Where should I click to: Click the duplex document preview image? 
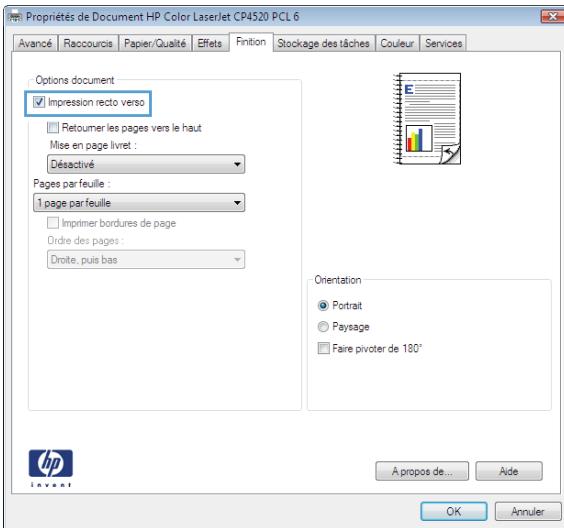pos(427,118)
